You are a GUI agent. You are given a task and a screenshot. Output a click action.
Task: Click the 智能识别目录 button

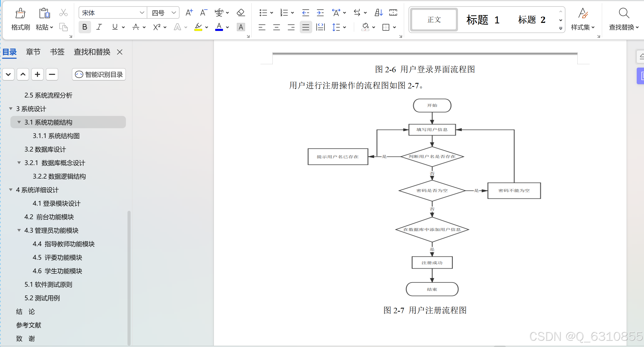[x=99, y=75]
